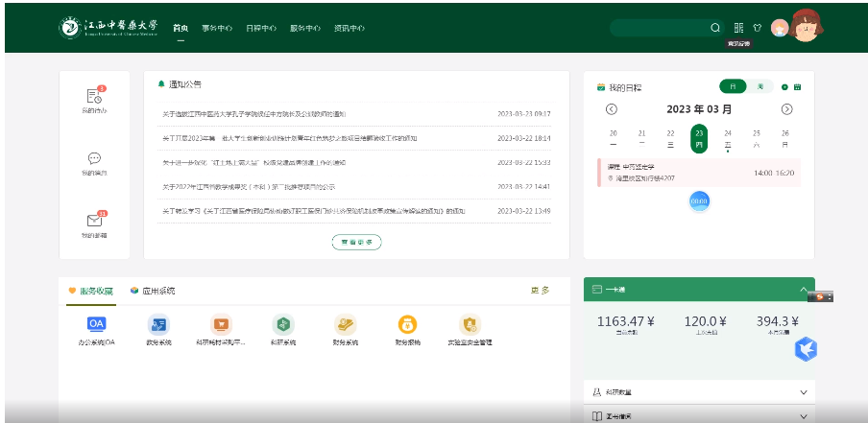Expand the 科研数量 section

click(x=699, y=392)
